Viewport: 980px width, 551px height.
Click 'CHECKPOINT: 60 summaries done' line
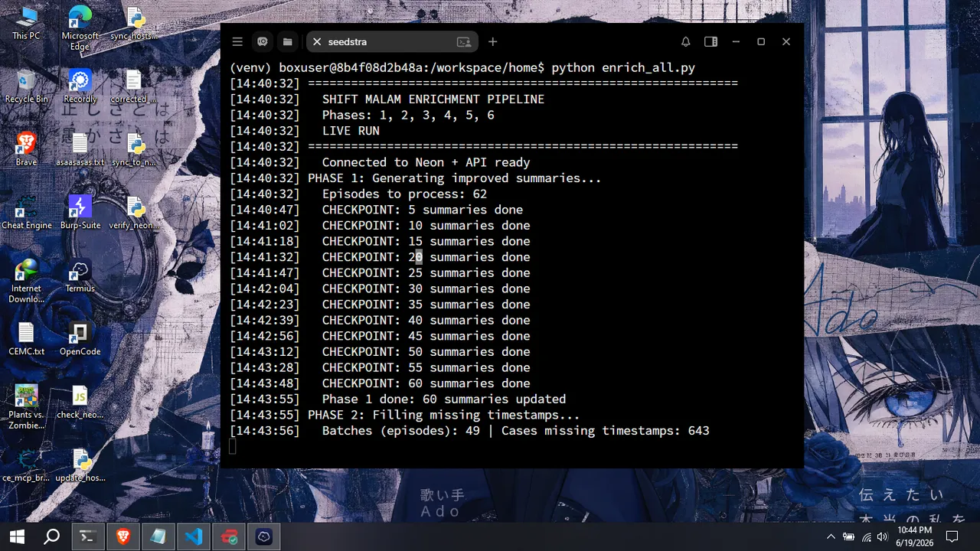coord(426,383)
